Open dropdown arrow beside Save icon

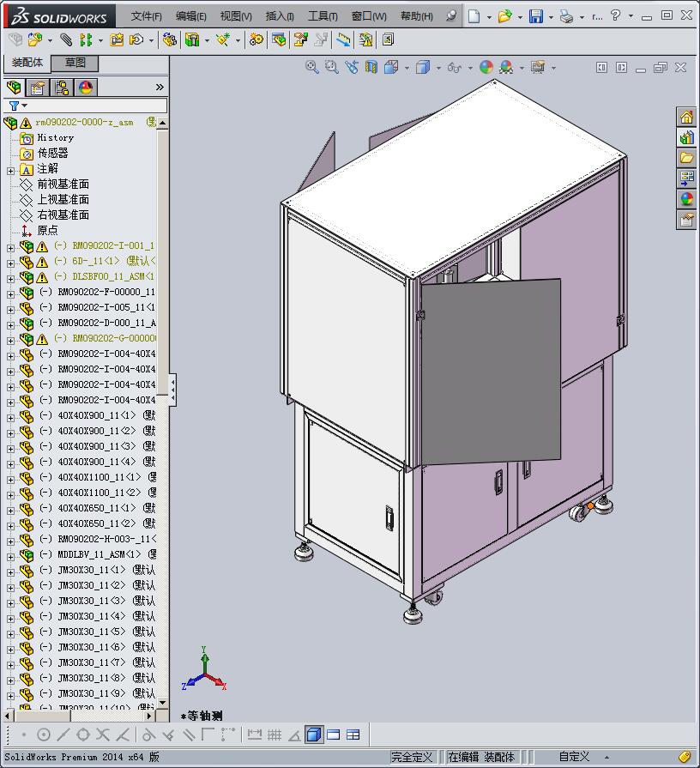[x=551, y=16]
